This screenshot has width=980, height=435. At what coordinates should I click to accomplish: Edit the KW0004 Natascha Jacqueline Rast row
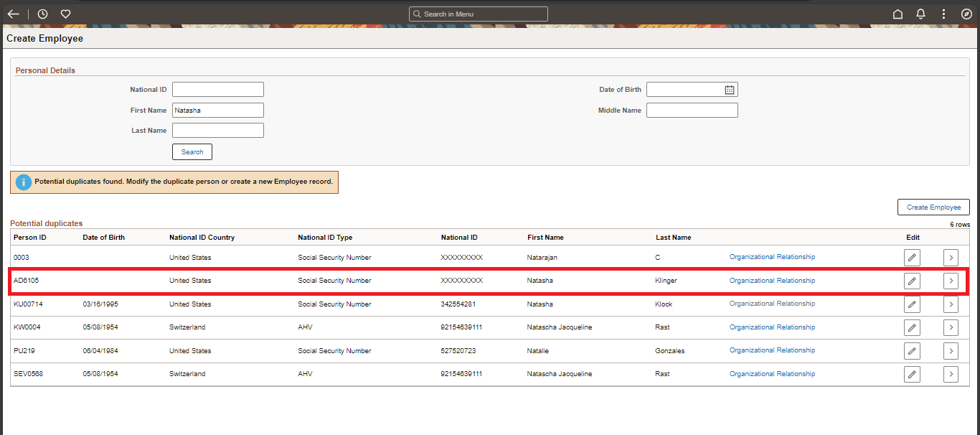pyautogui.click(x=912, y=327)
